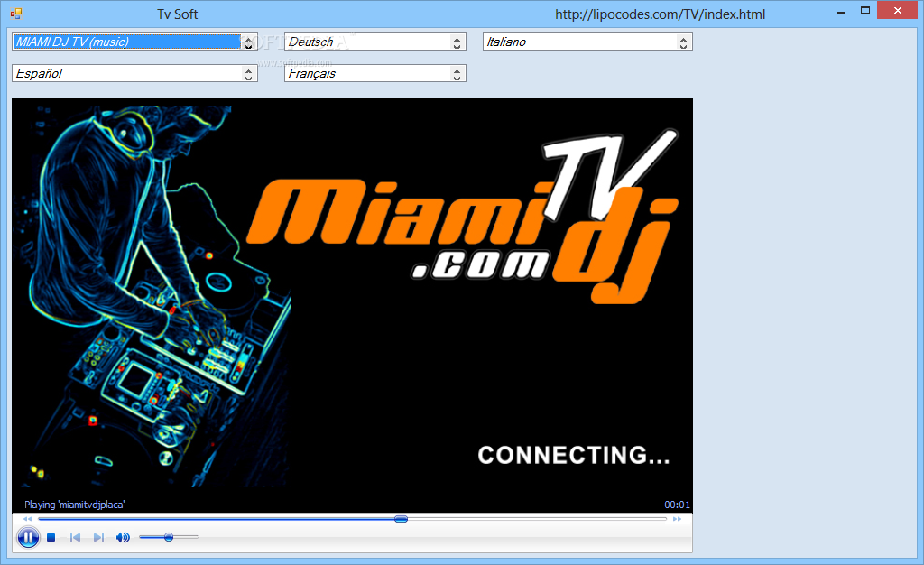Click the seek bar position handle
924x565 pixels.
point(401,519)
